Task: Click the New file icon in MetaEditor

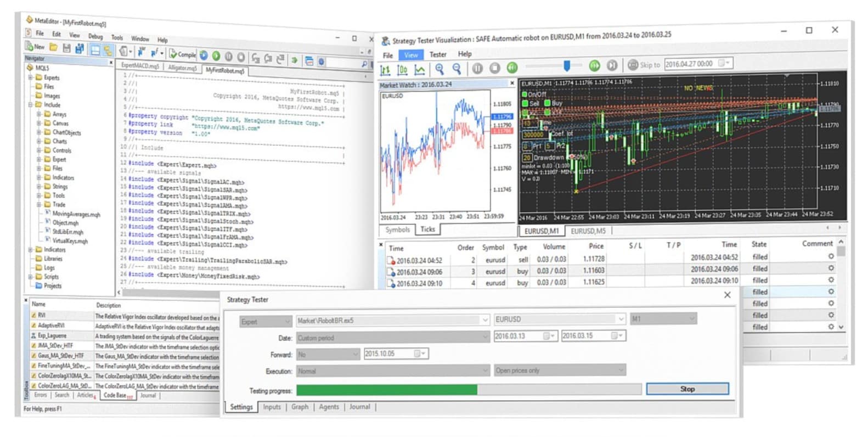Action: (35, 47)
